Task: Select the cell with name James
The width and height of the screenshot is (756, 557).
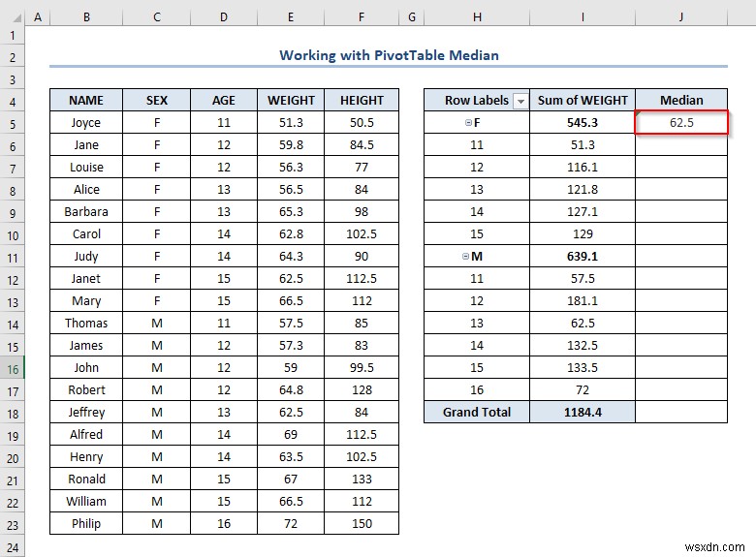Action: (86, 346)
